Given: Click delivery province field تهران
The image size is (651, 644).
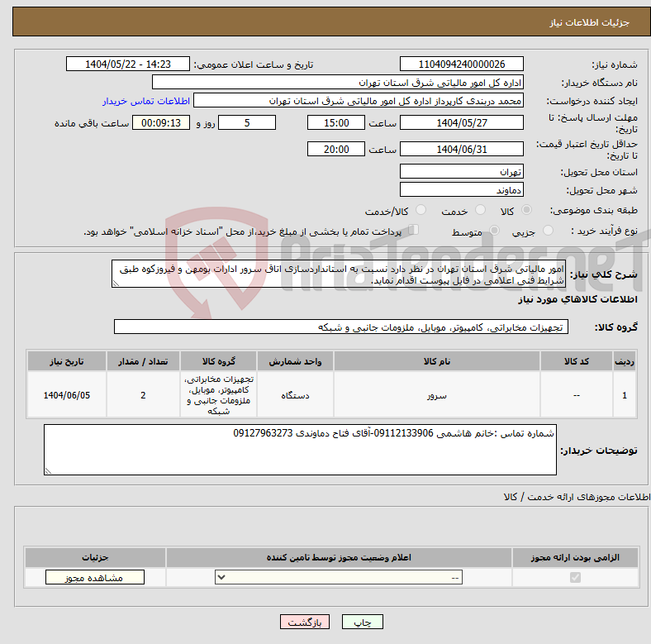Looking at the screenshot, I should pos(461,171).
